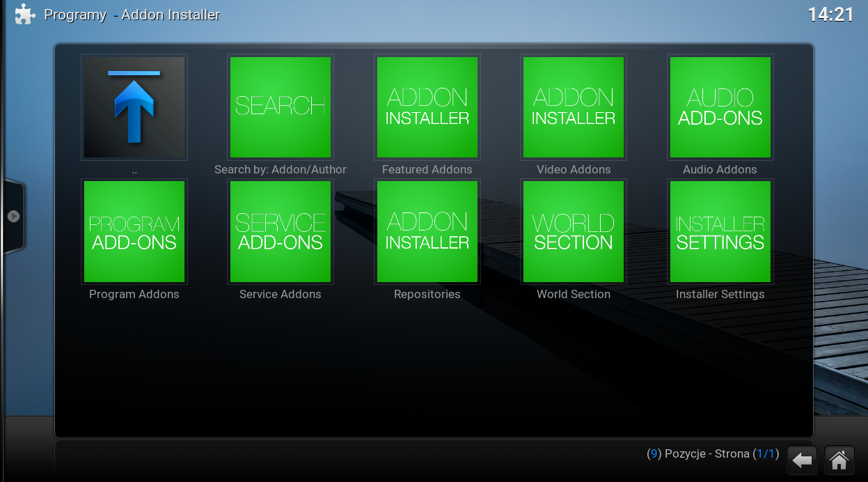Click the 14:21 clock
This screenshot has width=868, height=482.
coord(830,15)
